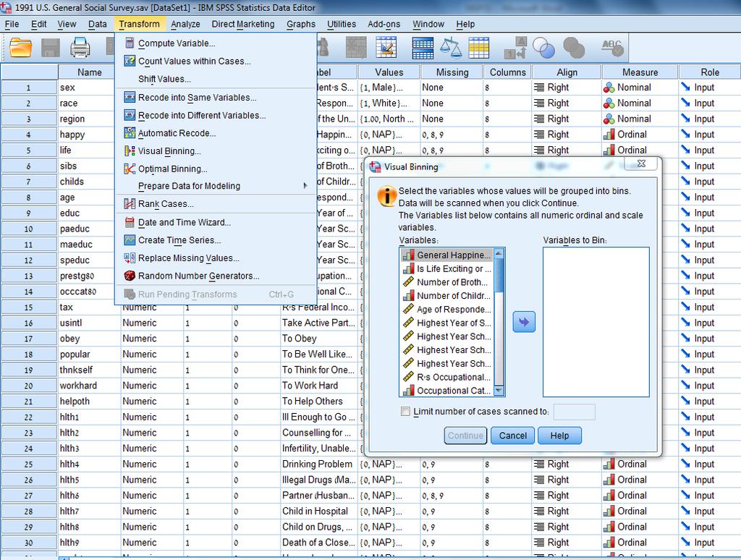Click the Split File toolbar icon
Screen dimensions: 741x560
click(423, 48)
